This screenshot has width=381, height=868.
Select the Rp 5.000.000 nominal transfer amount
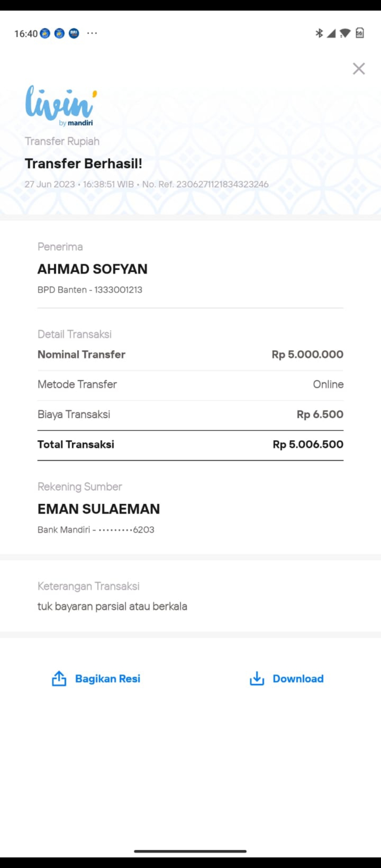tap(307, 354)
